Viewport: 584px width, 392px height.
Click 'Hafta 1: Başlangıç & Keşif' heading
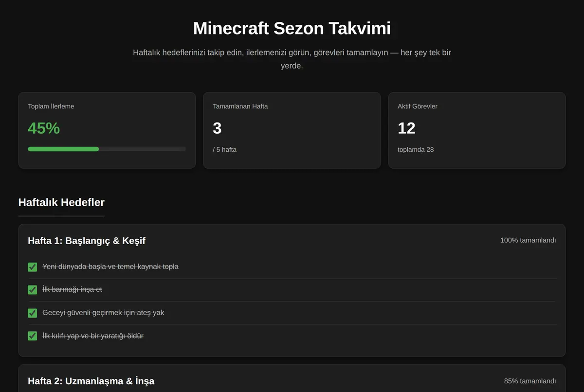click(87, 241)
